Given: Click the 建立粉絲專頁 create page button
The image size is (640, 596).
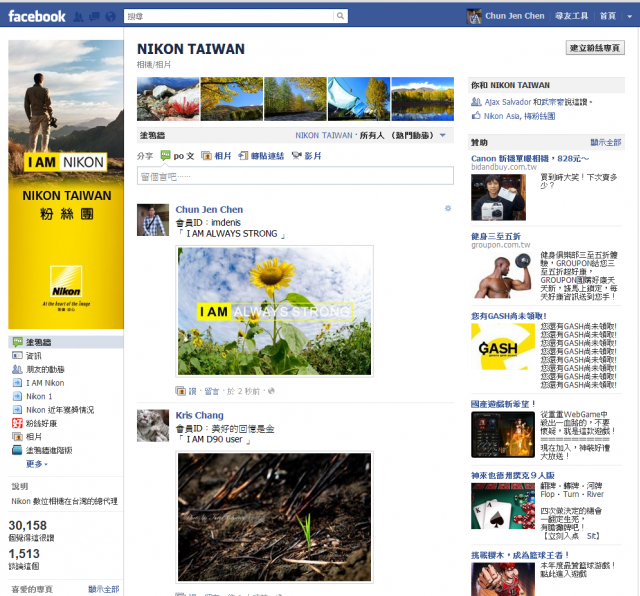Looking at the screenshot, I should 595,48.
